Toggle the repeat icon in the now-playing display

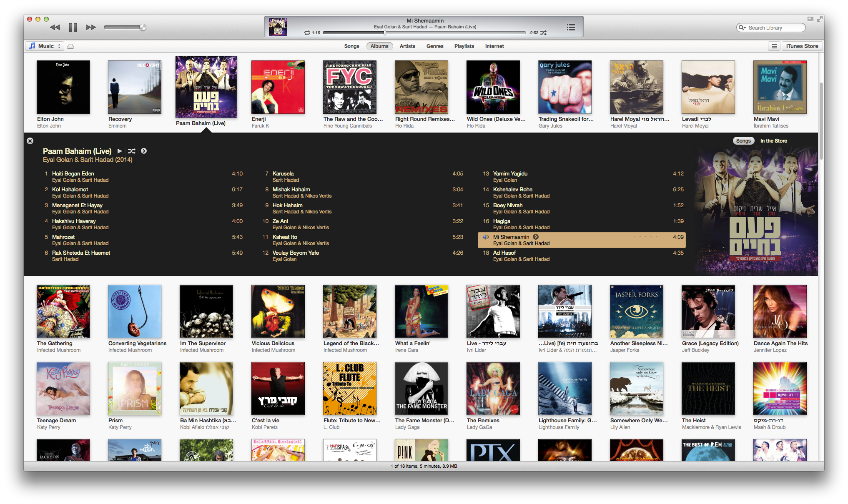point(307,33)
